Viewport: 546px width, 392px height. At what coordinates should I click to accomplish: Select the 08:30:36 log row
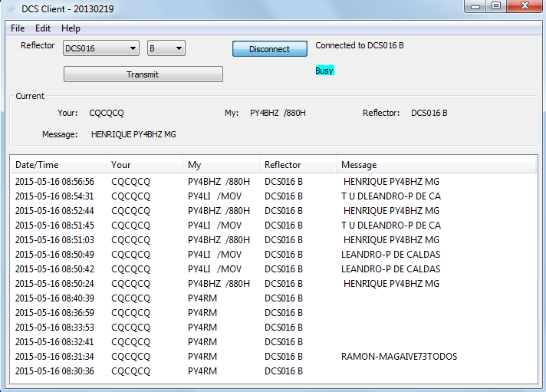tap(273, 371)
